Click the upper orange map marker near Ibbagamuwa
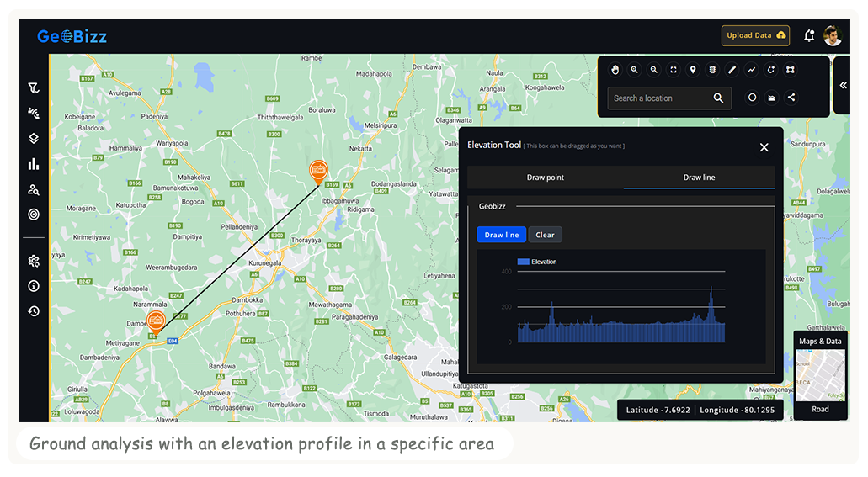The width and height of the screenshot is (868, 477). pyautogui.click(x=318, y=171)
